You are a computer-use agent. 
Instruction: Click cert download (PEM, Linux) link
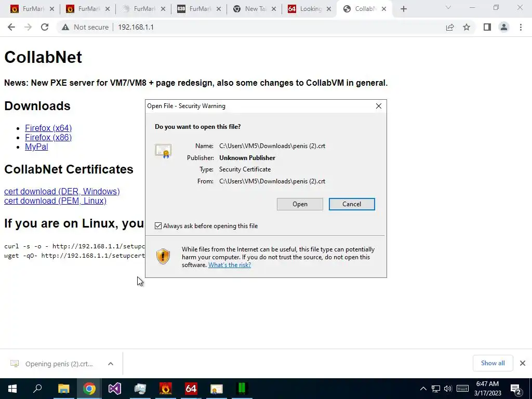(55, 201)
